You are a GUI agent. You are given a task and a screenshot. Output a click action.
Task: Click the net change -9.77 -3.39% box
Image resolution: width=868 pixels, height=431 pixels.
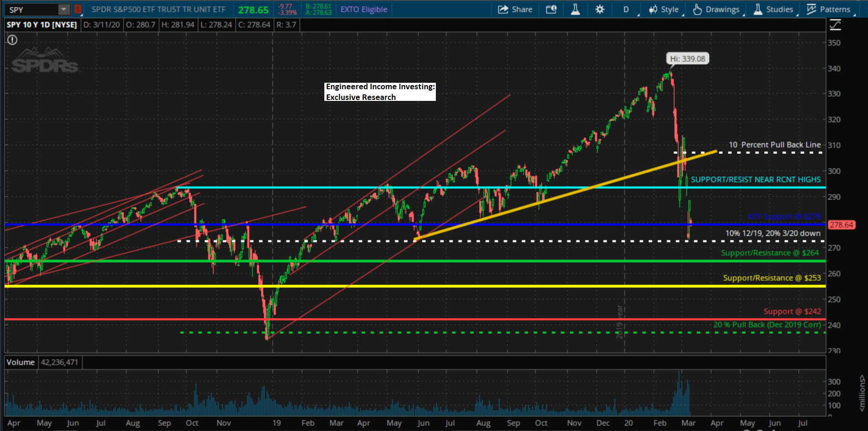[x=288, y=9]
